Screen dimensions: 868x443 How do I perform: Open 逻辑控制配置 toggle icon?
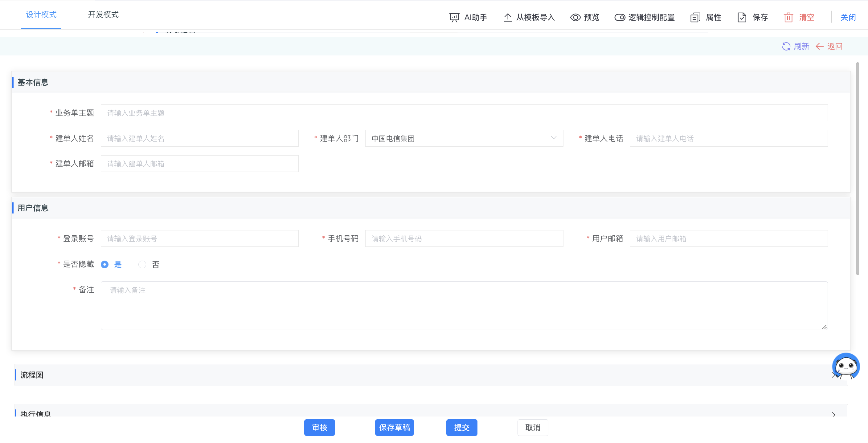[x=619, y=18]
